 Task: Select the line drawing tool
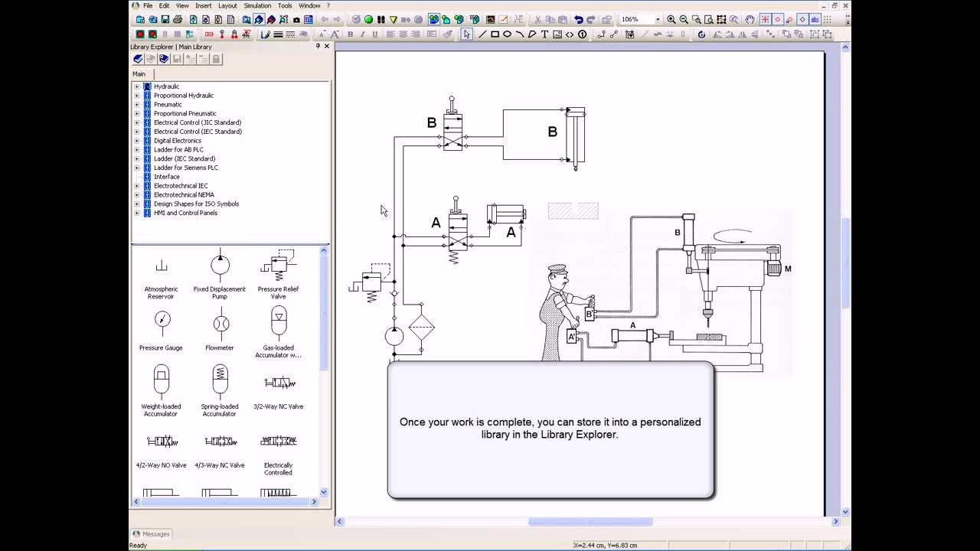tap(482, 34)
